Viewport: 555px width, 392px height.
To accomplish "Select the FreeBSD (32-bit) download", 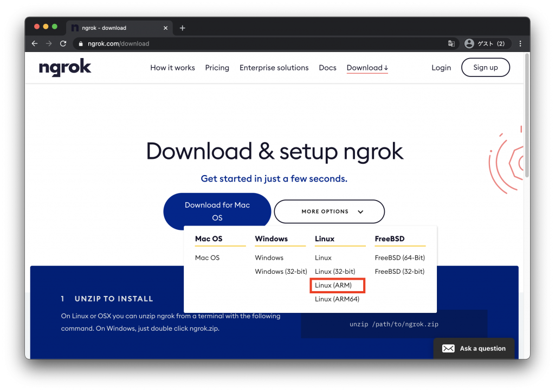I will [399, 272].
